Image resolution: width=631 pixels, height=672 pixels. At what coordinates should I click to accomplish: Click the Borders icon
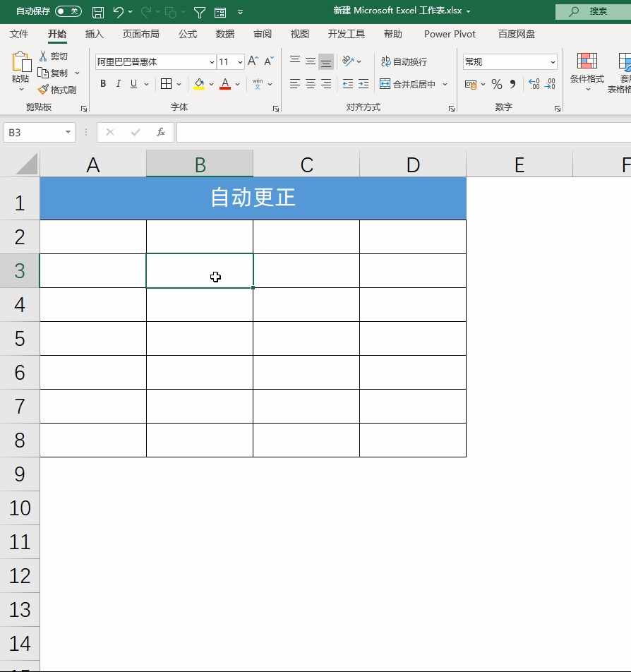(166, 83)
